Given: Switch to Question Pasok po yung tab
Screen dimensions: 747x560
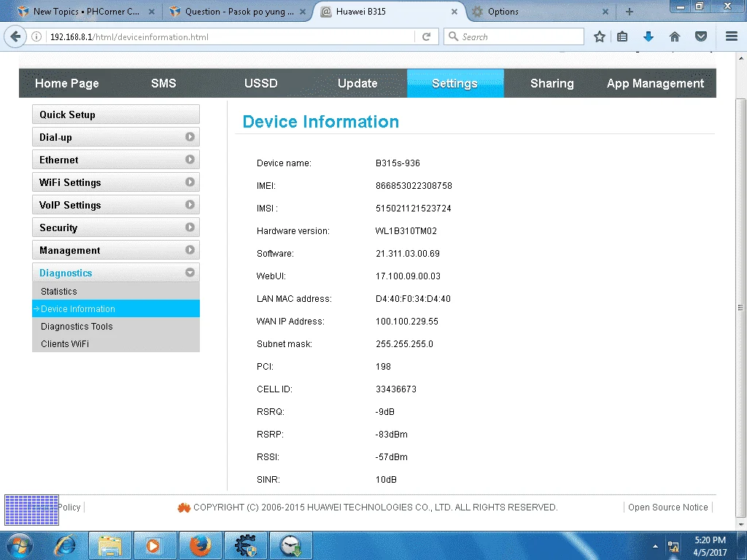Looking at the screenshot, I should coord(239,12).
